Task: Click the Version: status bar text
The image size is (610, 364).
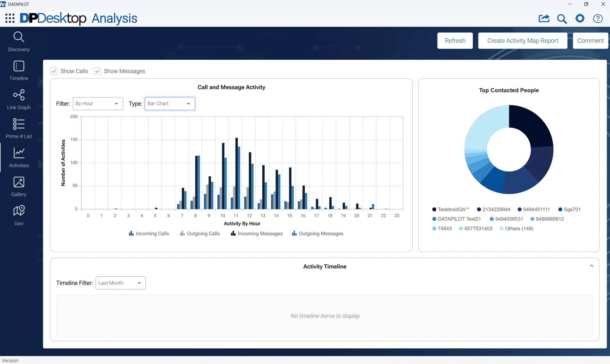Action: coord(10,361)
